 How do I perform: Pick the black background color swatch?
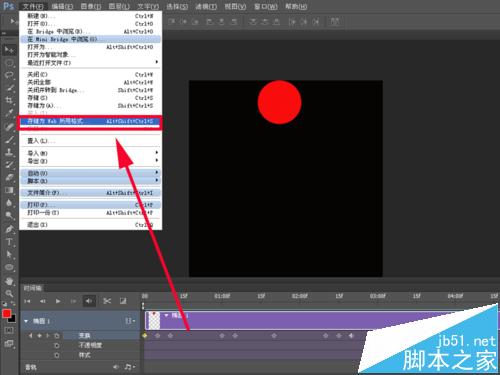[13, 319]
